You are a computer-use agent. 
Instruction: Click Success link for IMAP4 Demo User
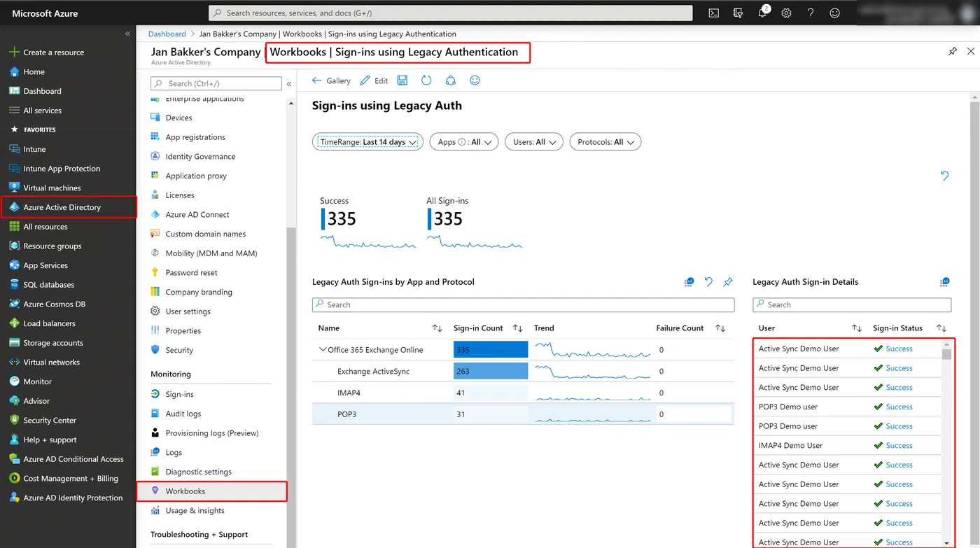click(x=899, y=446)
